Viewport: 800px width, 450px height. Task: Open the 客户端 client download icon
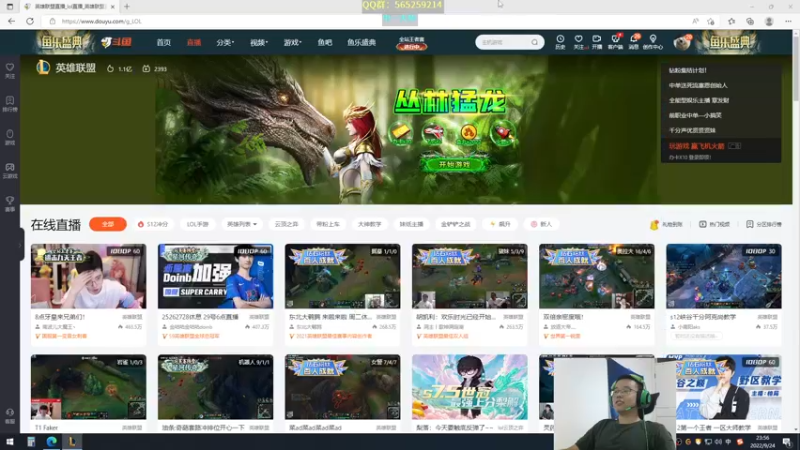tap(615, 42)
